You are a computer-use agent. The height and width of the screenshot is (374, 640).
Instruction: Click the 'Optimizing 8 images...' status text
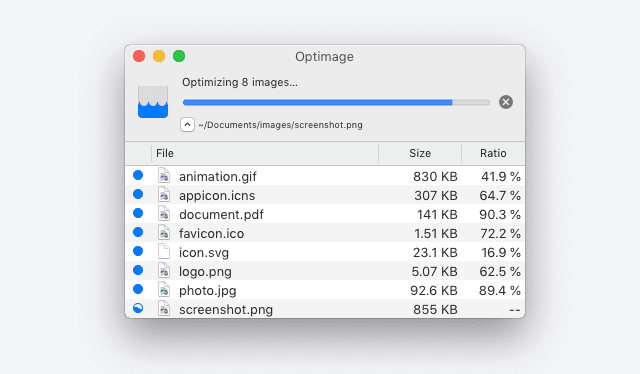pyautogui.click(x=240, y=82)
